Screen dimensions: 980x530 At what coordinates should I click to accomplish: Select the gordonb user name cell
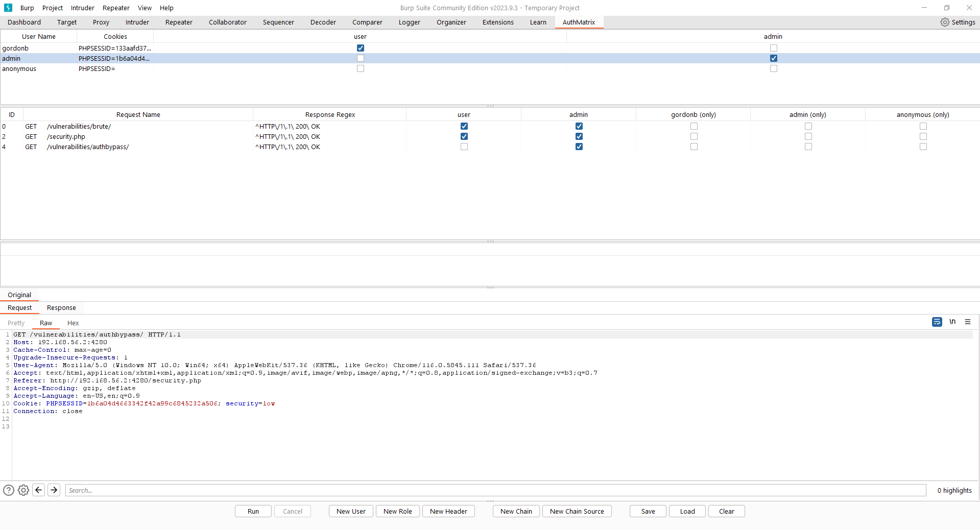(38, 48)
